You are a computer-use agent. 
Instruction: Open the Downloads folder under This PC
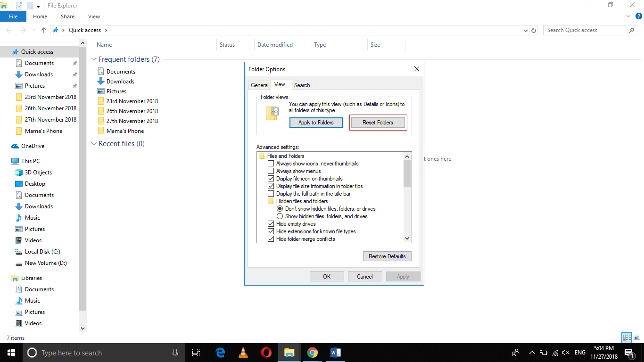pos(38,206)
